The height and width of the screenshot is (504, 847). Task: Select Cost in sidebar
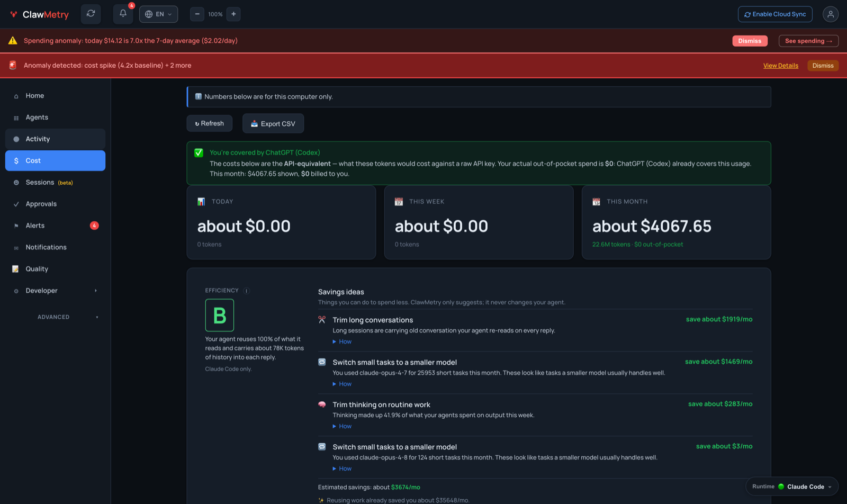pyautogui.click(x=55, y=161)
